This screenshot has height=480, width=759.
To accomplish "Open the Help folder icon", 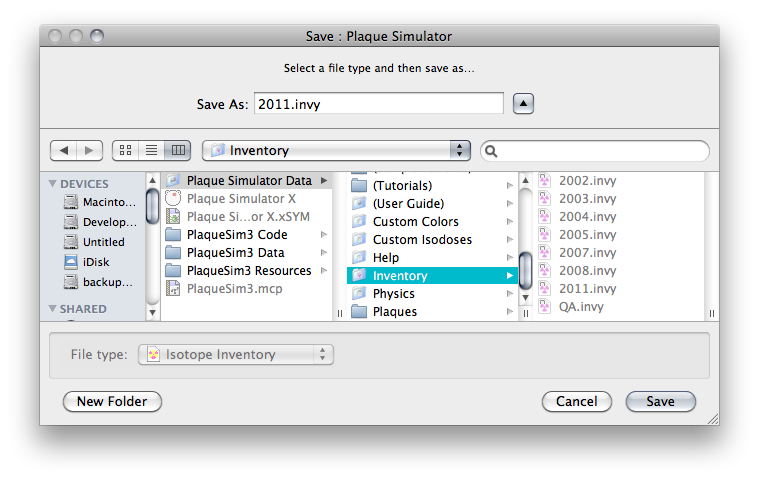I will pyautogui.click(x=359, y=257).
